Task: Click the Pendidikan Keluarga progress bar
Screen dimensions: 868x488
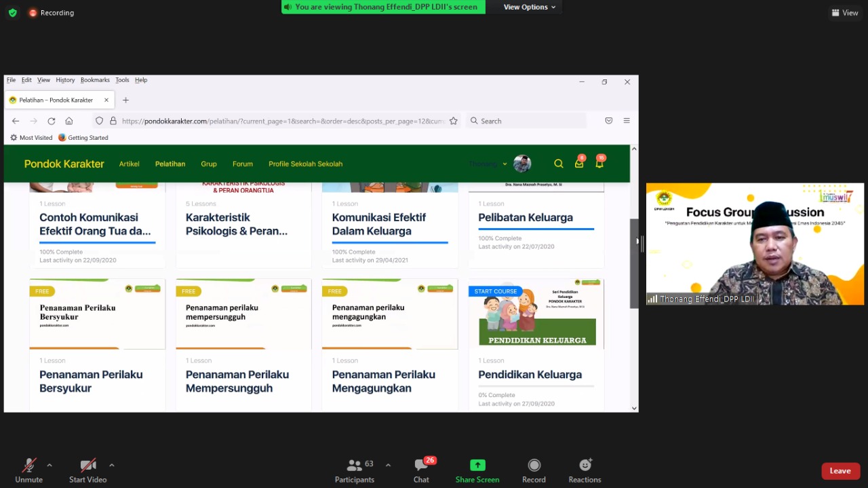Action: (x=536, y=386)
